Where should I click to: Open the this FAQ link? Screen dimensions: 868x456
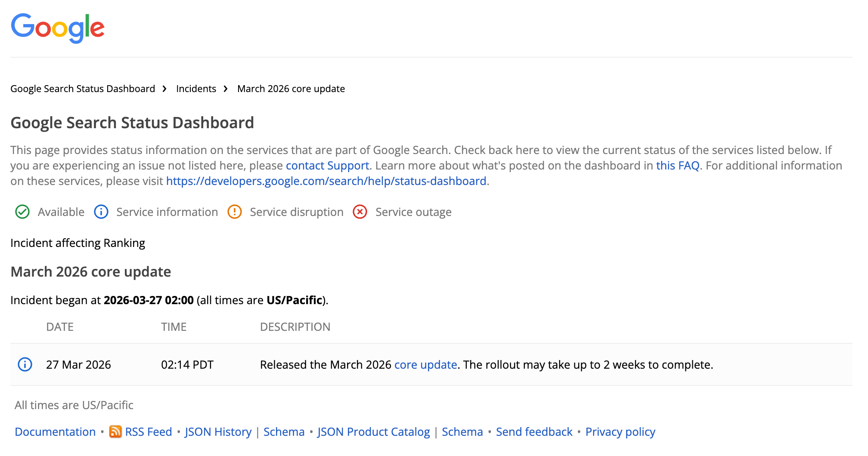point(677,166)
